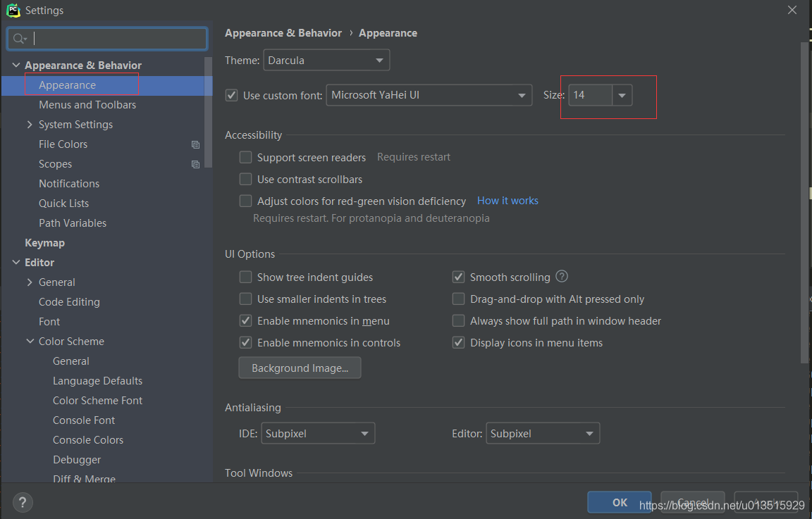
Task: Collapse the Appearance & Behavior tree node
Action: pyautogui.click(x=16, y=65)
